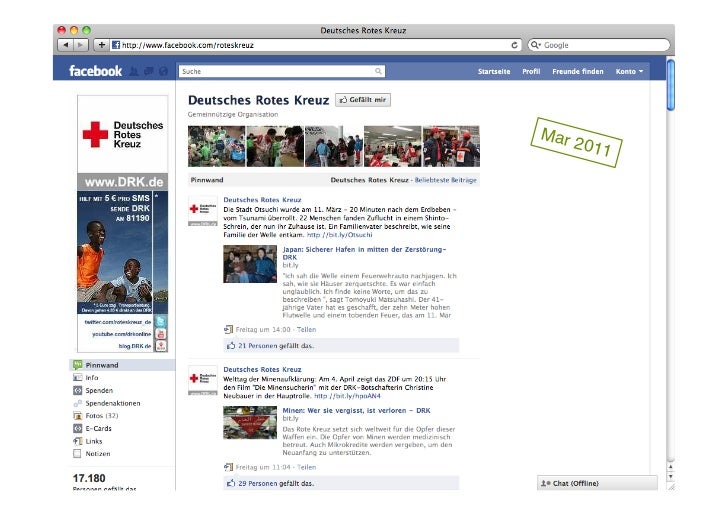Open the Chat (Offline) bar
Image resolution: width=728 pixels, height=515 pixels.
597,483
